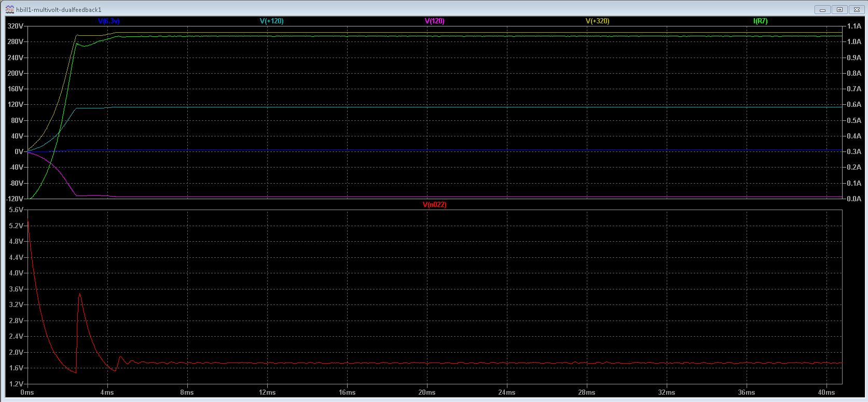Screen dimensions: 868x402
Task: Click the 240V left axis label
Action: coord(16,58)
